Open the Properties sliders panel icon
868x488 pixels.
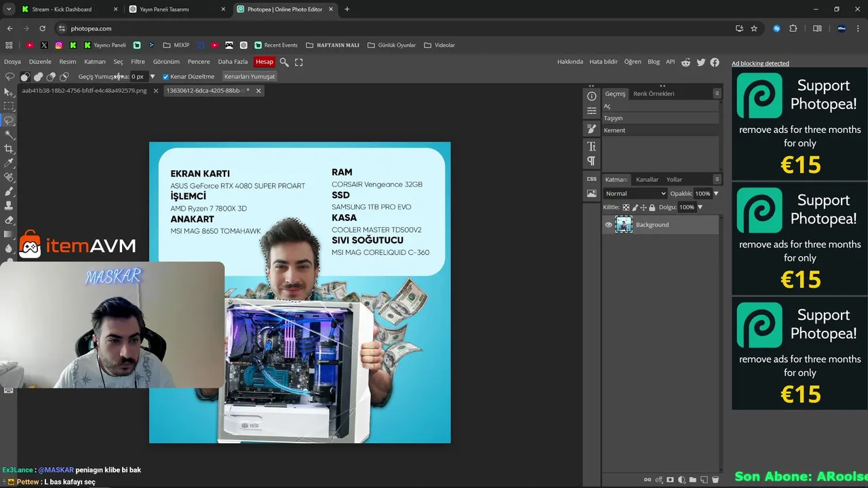591,110
